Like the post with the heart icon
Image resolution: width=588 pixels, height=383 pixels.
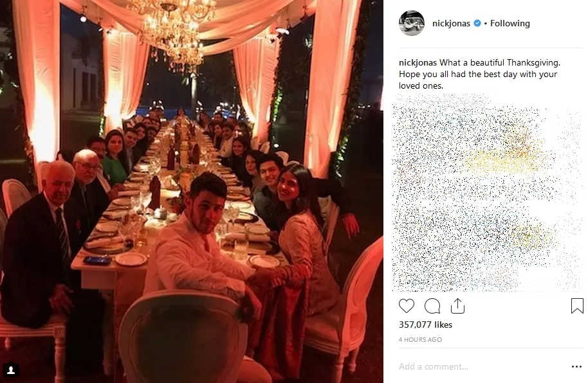tap(407, 306)
